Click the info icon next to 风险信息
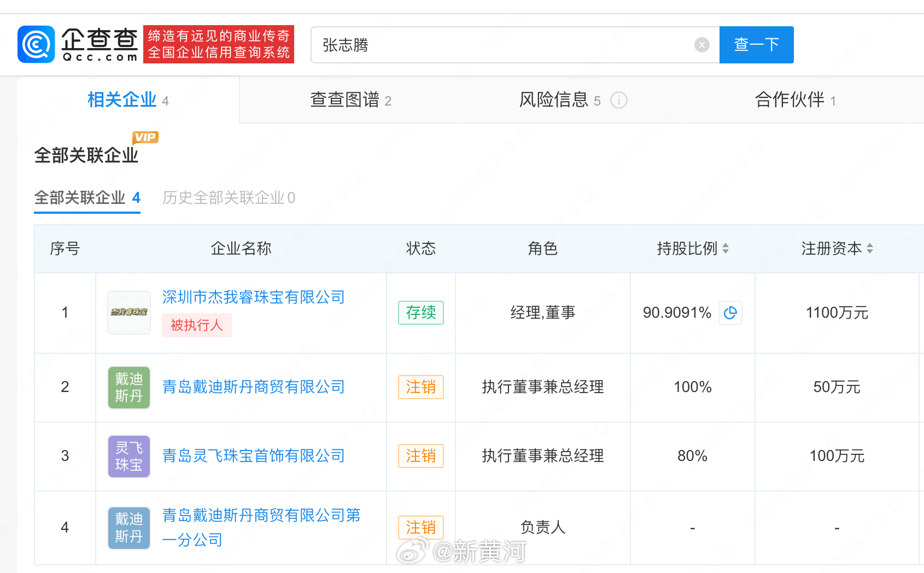The width and height of the screenshot is (924, 573). pos(618,100)
